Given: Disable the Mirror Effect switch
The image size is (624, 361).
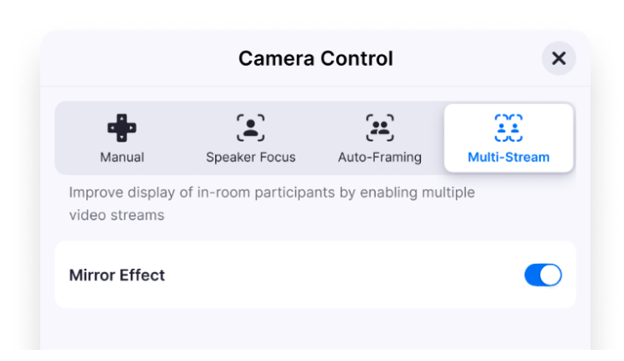Looking at the screenshot, I should point(543,275).
